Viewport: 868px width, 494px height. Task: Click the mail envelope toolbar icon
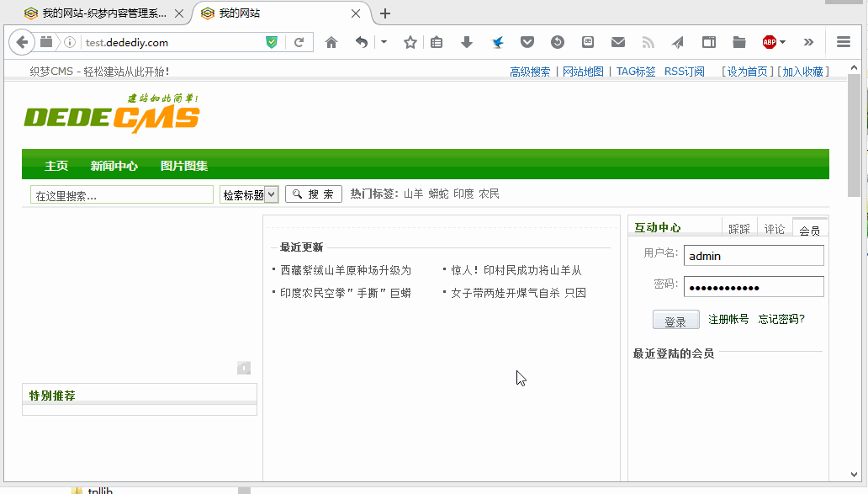pos(618,42)
